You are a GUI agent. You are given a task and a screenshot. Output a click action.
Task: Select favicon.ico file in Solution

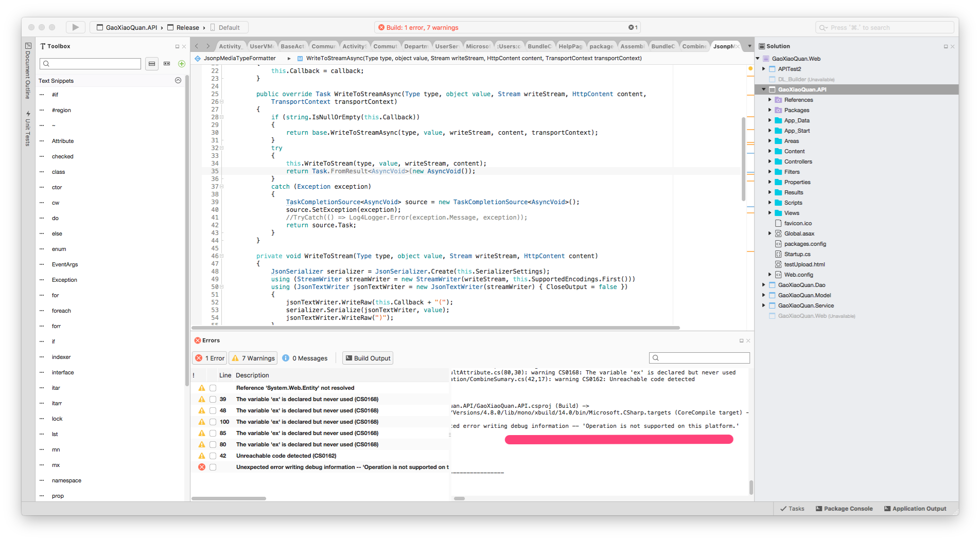click(x=797, y=223)
